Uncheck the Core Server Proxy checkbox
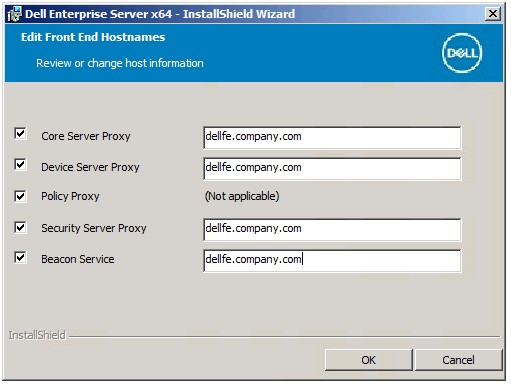The image size is (511, 386). pos(20,134)
